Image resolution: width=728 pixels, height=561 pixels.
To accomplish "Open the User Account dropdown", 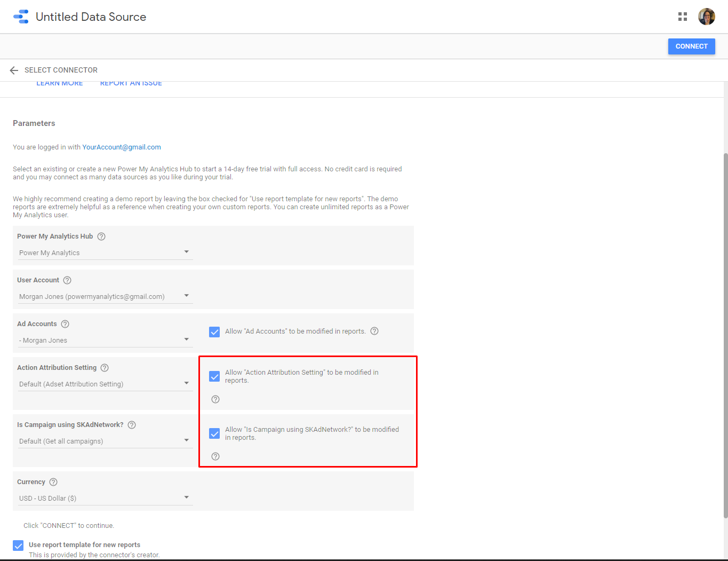I will [x=105, y=296].
